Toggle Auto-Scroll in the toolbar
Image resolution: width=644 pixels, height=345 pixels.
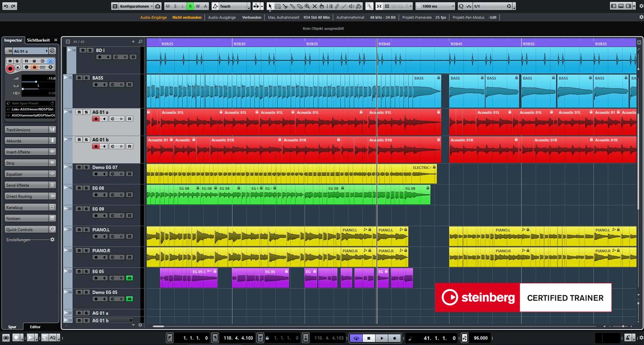point(256,6)
